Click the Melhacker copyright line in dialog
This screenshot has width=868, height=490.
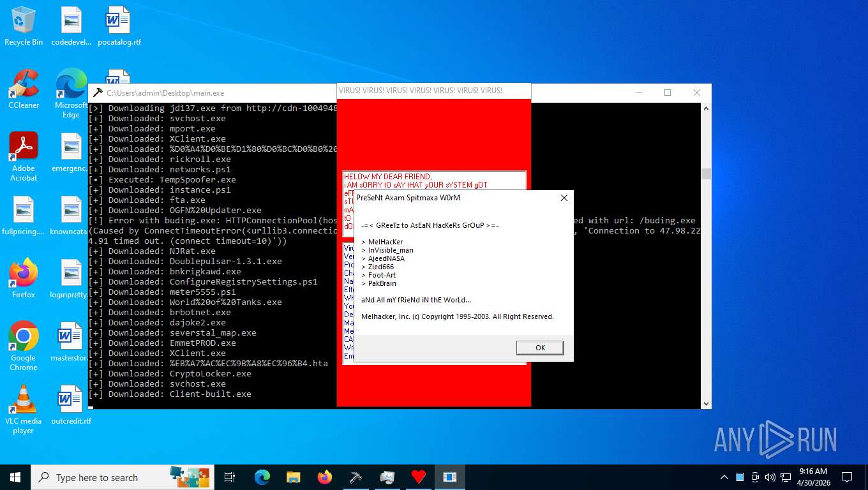pyautogui.click(x=458, y=316)
